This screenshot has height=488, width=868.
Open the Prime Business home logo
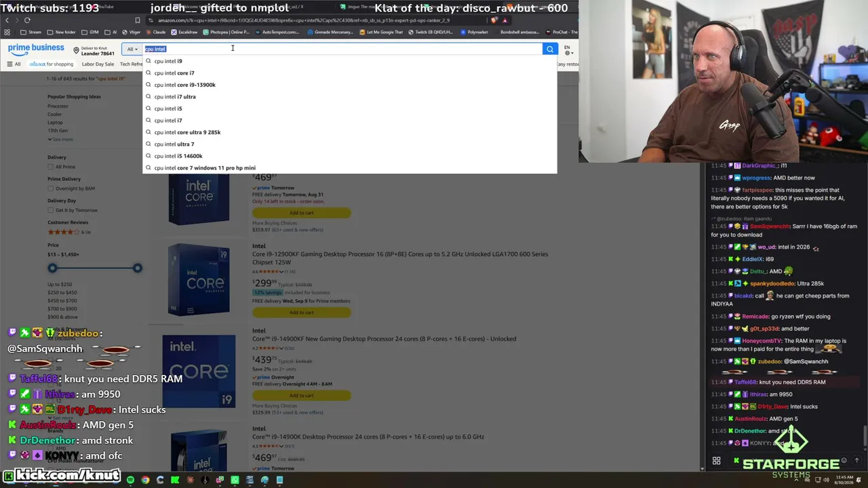pos(36,49)
